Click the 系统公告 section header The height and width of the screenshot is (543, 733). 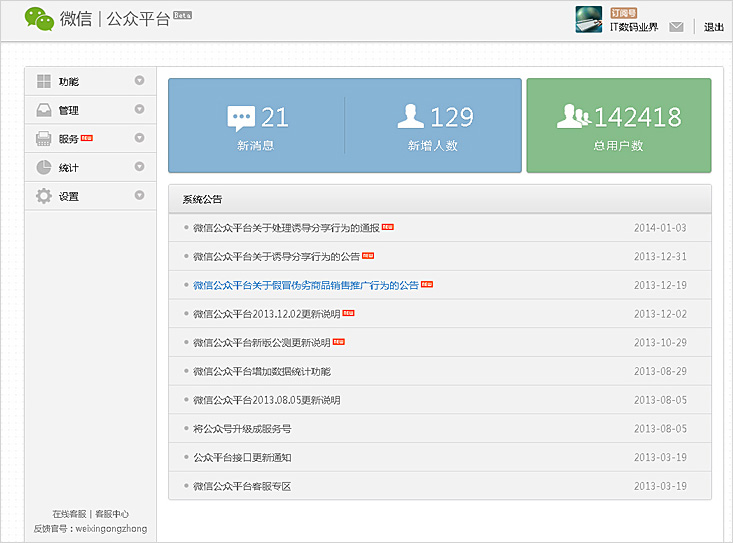(x=202, y=200)
